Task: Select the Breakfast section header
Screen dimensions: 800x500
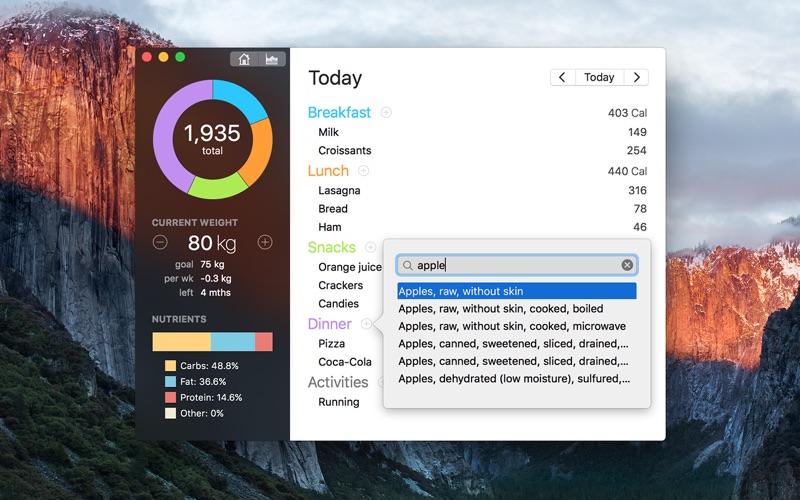Action: pyautogui.click(x=339, y=112)
